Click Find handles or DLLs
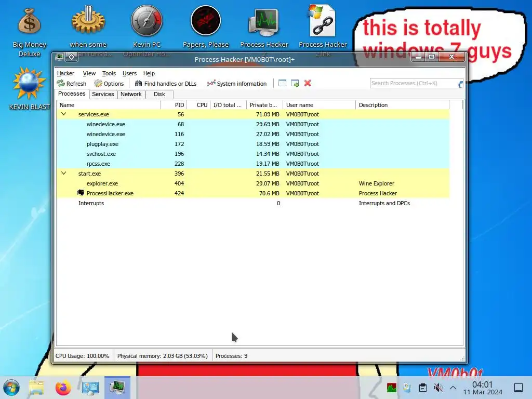532x399 pixels. (x=166, y=84)
